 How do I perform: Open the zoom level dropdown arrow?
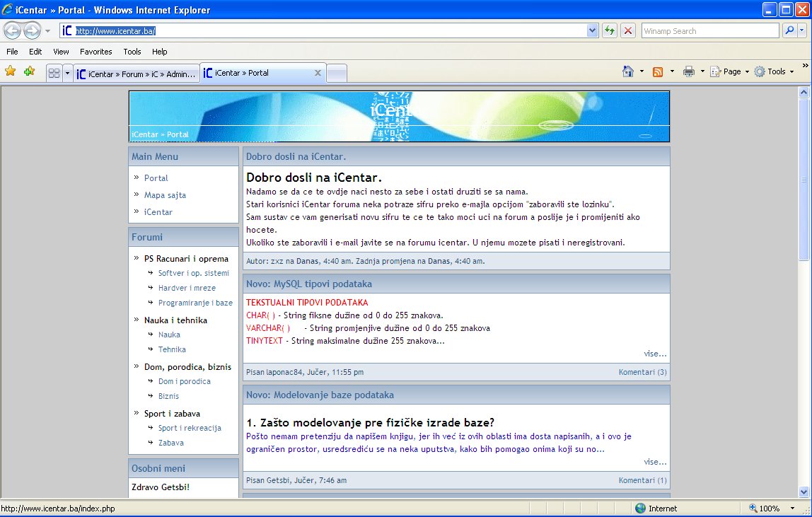(790, 509)
